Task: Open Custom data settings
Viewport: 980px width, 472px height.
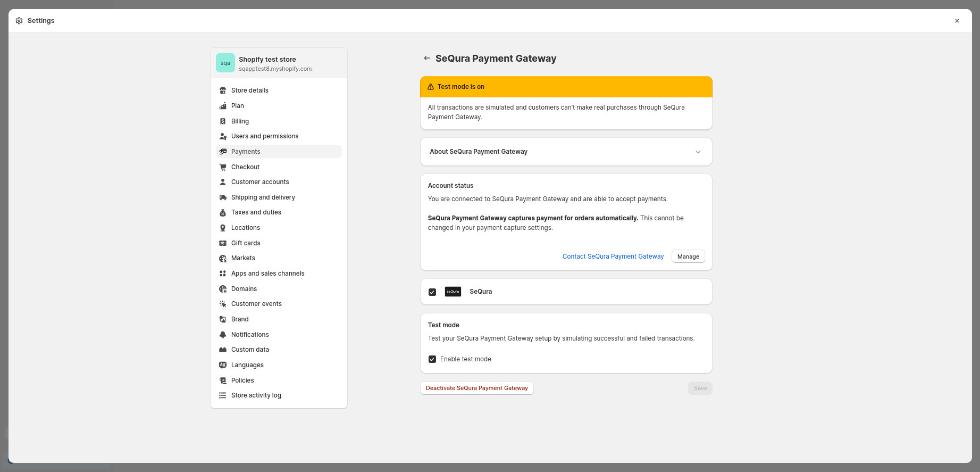Action: pos(279,350)
